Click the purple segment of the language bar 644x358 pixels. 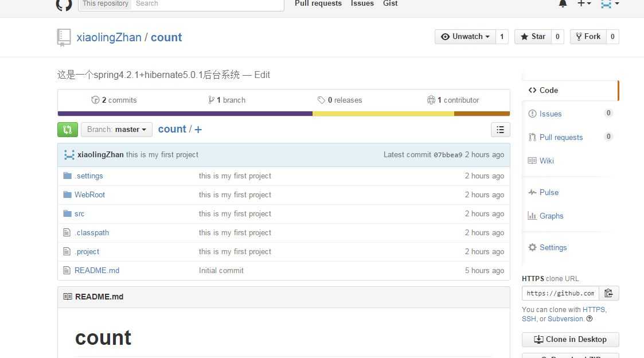click(x=185, y=114)
